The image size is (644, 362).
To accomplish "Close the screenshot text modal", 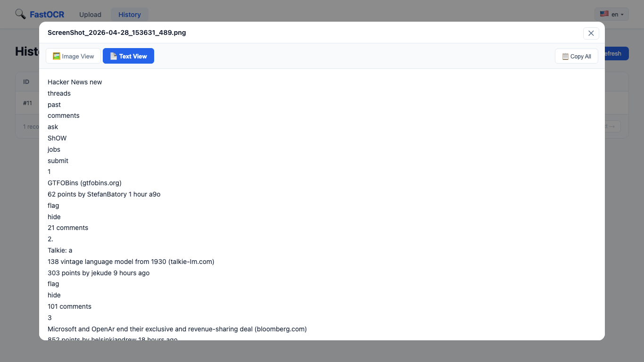I will 591,33.
